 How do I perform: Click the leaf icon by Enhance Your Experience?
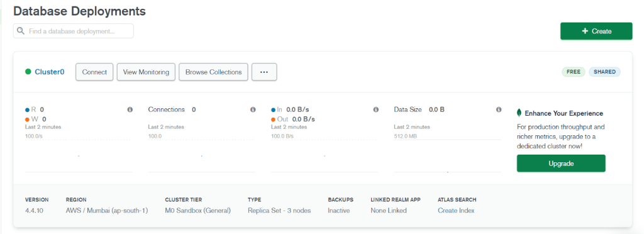tap(519, 113)
